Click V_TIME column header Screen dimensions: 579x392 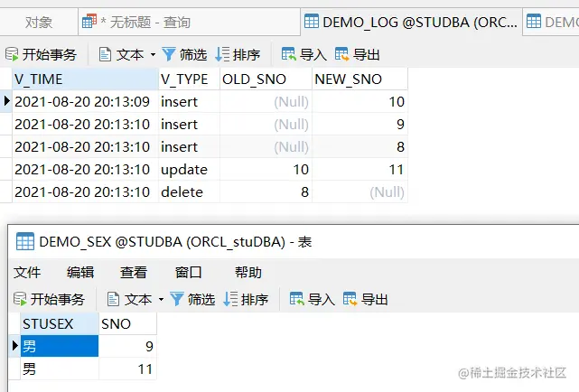(x=85, y=79)
